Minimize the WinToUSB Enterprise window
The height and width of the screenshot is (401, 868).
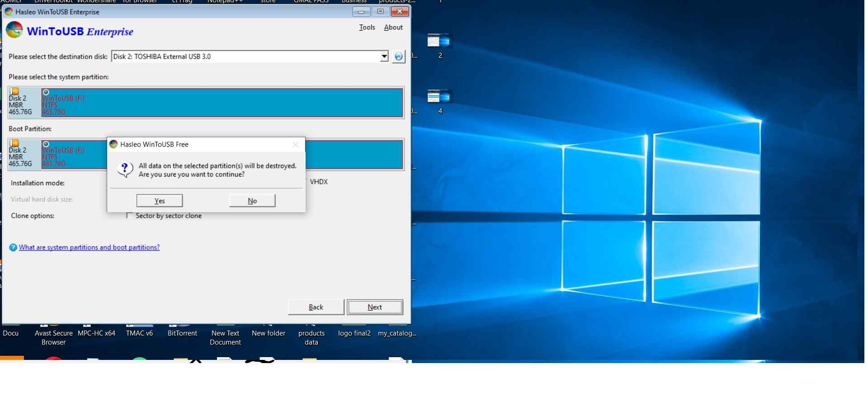click(361, 12)
